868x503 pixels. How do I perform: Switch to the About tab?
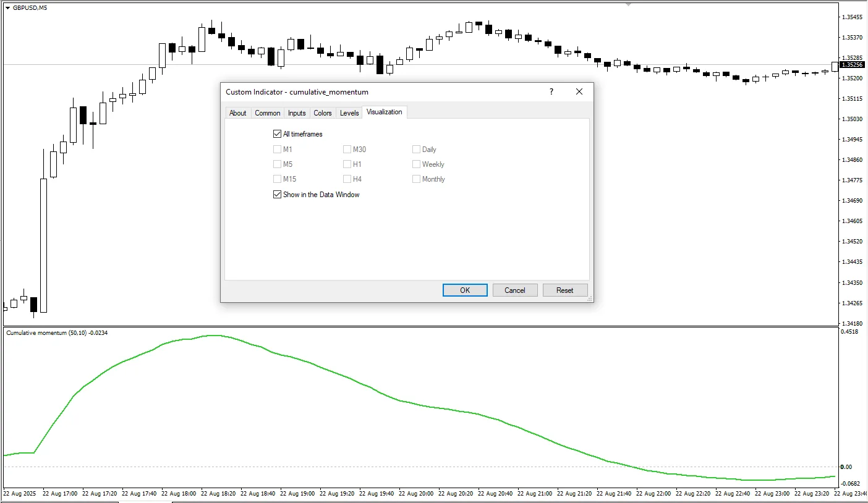coord(238,112)
